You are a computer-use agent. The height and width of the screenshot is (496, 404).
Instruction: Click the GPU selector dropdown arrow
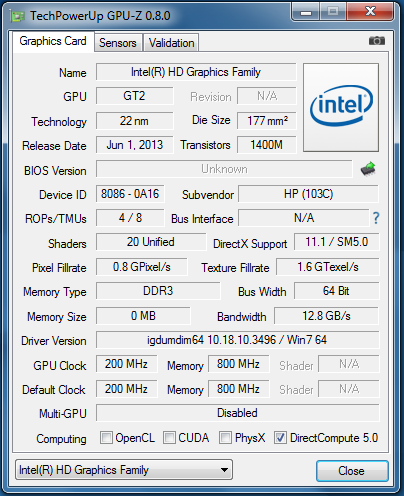coord(224,470)
